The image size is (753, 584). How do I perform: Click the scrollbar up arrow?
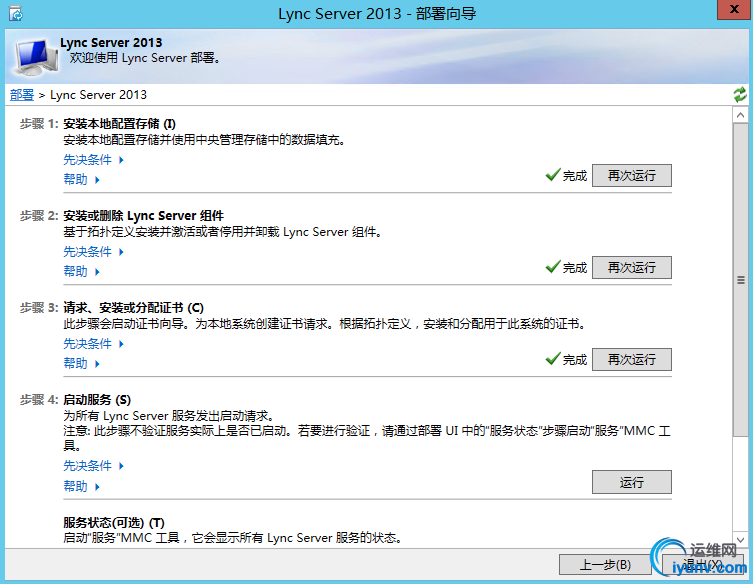(740, 115)
